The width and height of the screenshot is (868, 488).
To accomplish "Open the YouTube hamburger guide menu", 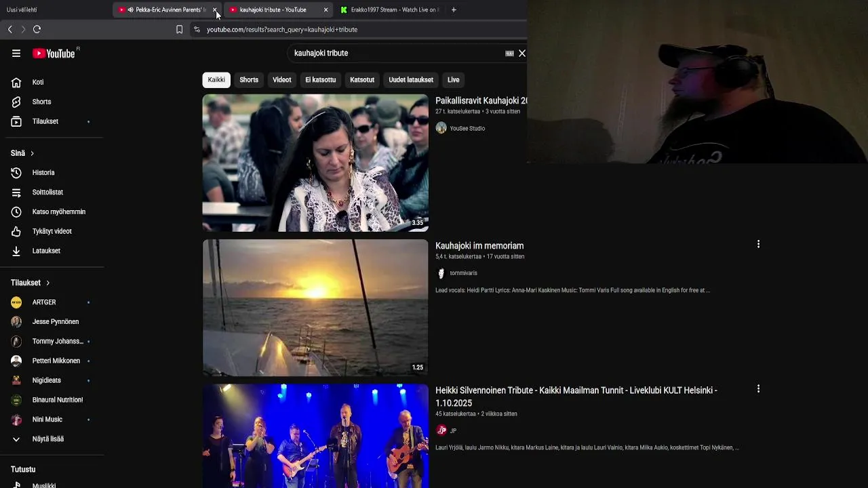I will click(x=16, y=54).
